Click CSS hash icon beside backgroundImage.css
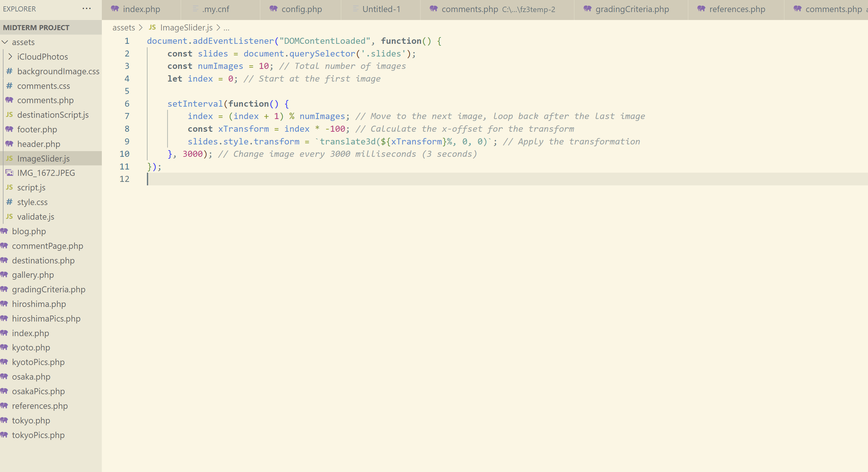 pyautogui.click(x=10, y=71)
